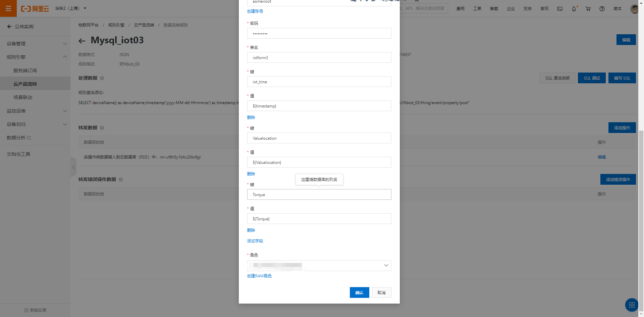644x317 pixels.
Task: Click 规则引擎 breadcrumb
Action: tap(116, 25)
